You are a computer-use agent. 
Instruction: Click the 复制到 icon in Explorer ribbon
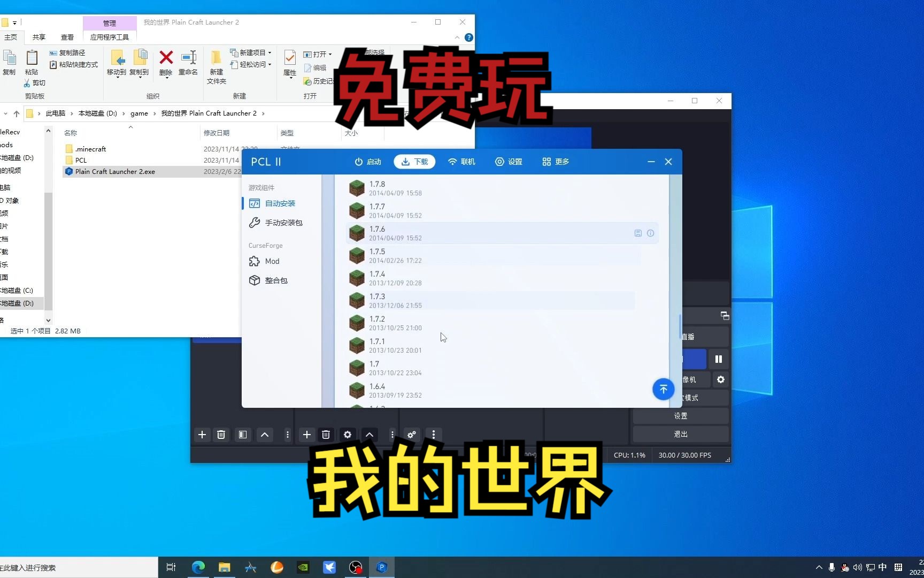pos(140,57)
